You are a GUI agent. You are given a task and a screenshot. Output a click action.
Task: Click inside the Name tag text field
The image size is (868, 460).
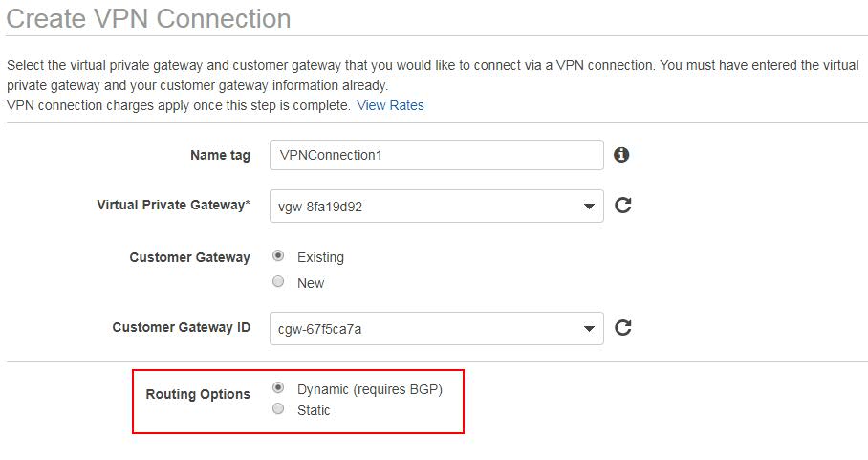click(436, 155)
